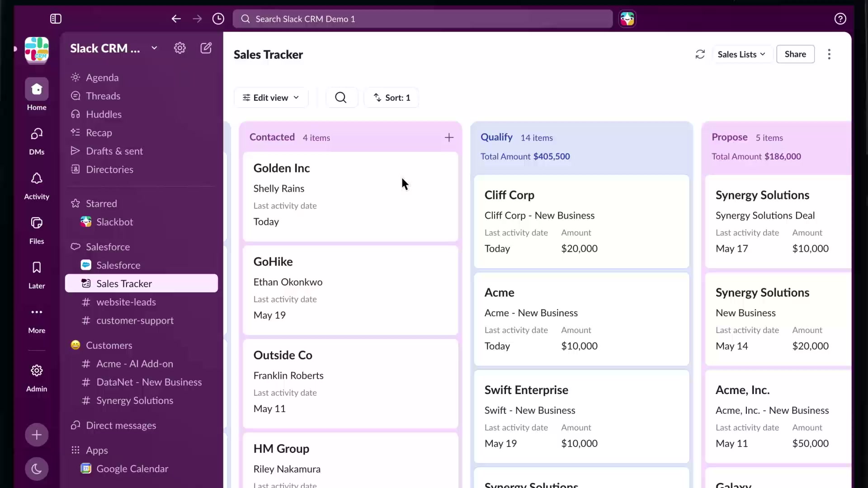868x488 pixels.
Task: Expand the Slack CRM workspace dropdown
Action: pyautogui.click(x=154, y=48)
